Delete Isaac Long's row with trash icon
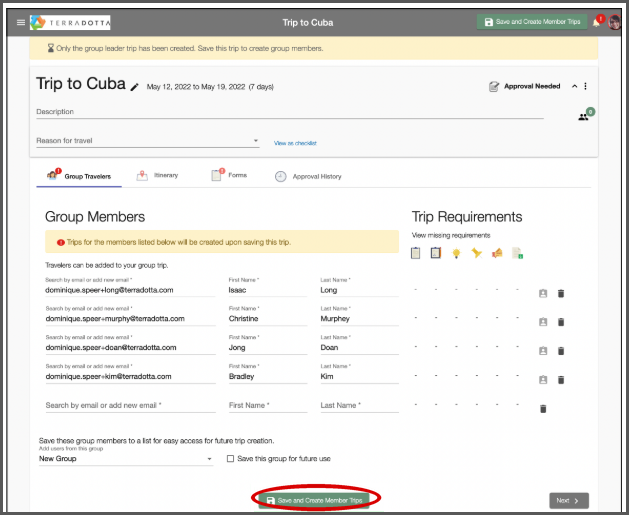 coord(561,294)
